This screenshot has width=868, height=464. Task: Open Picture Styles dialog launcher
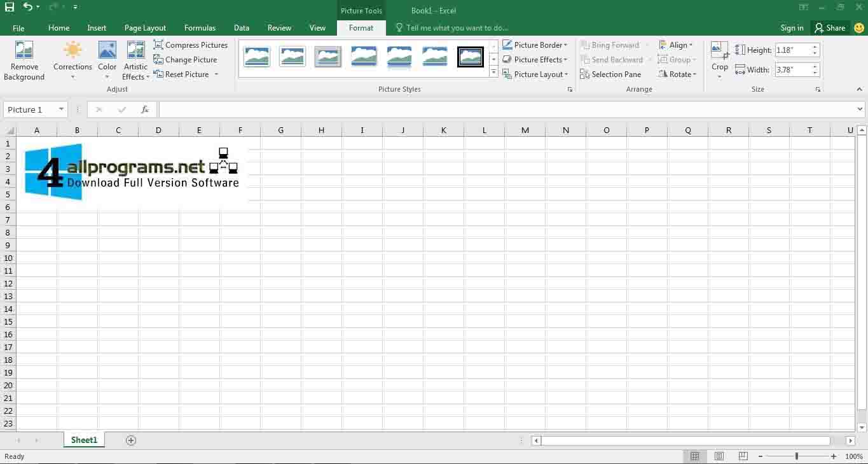570,90
